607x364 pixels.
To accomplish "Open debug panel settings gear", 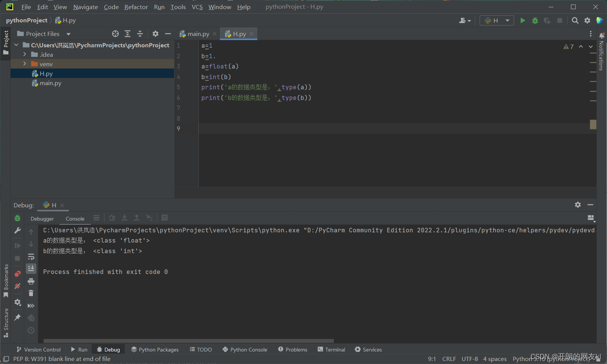I will pos(17,302).
